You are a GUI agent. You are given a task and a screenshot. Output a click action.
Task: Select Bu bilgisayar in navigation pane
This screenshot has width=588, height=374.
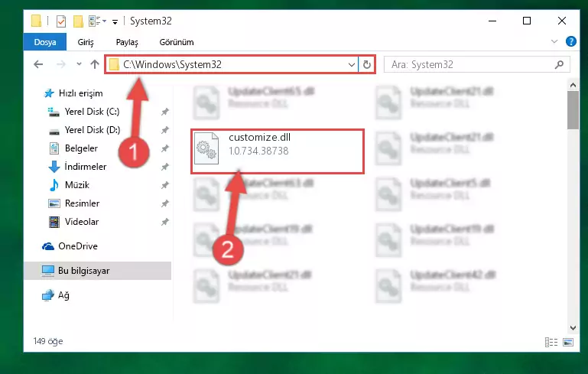98,271
